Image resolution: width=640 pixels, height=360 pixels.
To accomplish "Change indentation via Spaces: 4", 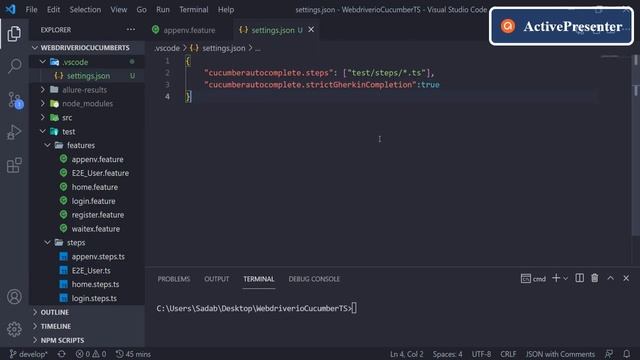I will click(447, 354).
